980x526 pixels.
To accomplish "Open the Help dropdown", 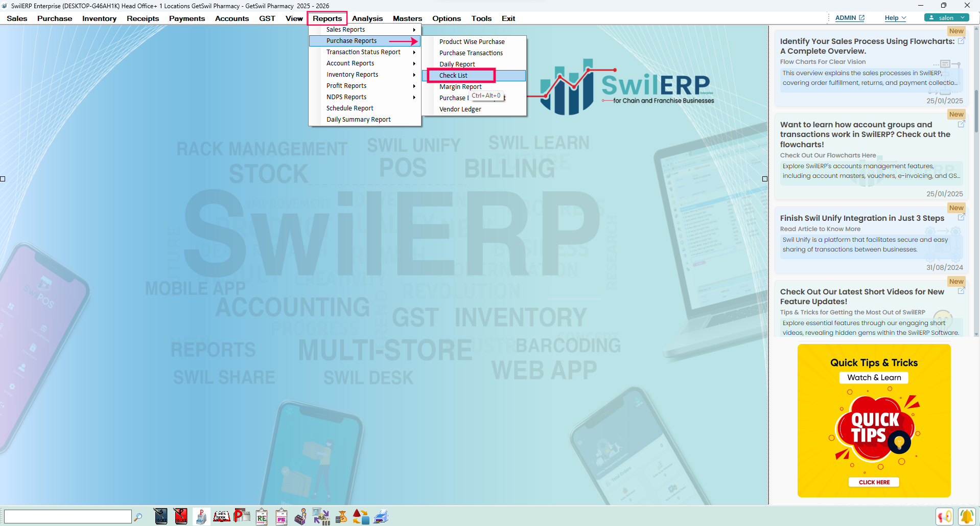I will tap(895, 18).
